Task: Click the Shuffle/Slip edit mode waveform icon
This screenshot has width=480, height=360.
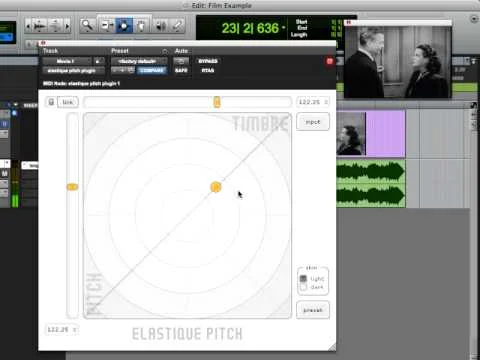Action: [40, 25]
